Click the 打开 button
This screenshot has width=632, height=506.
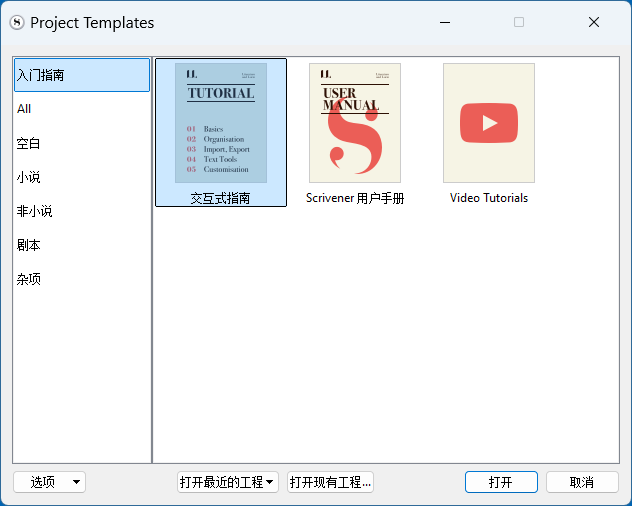[x=501, y=482]
